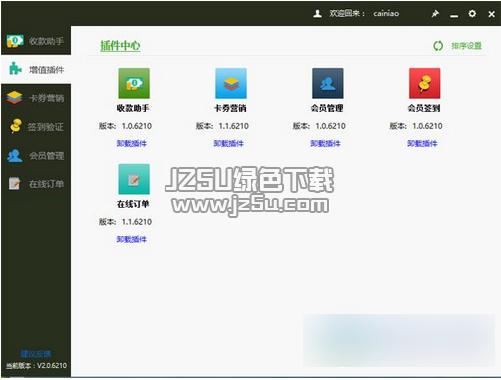Open 排序设置 sort settings
The height and width of the screenshot is (380, 501).
pos(466,46)
